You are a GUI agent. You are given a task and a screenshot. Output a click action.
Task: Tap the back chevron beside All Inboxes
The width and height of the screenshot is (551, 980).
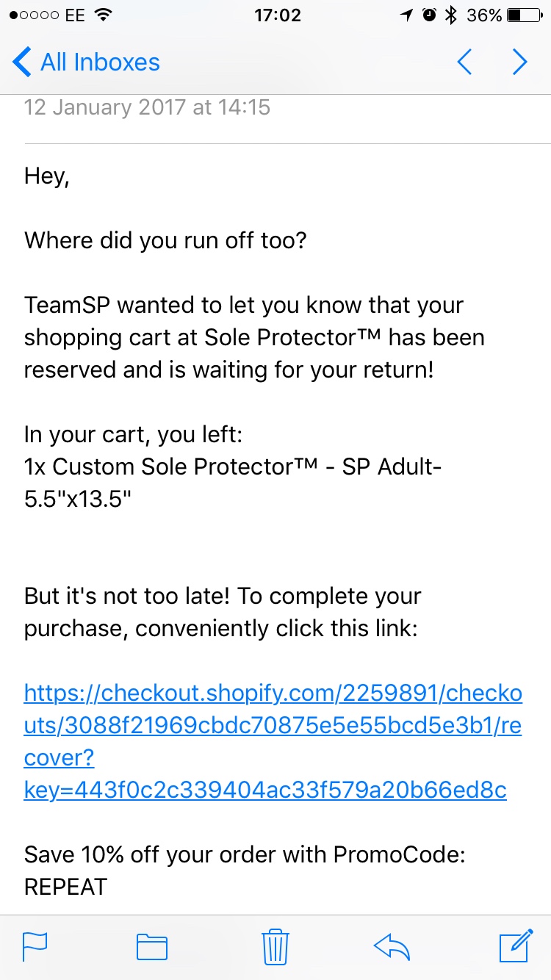[x=22, y=62]
